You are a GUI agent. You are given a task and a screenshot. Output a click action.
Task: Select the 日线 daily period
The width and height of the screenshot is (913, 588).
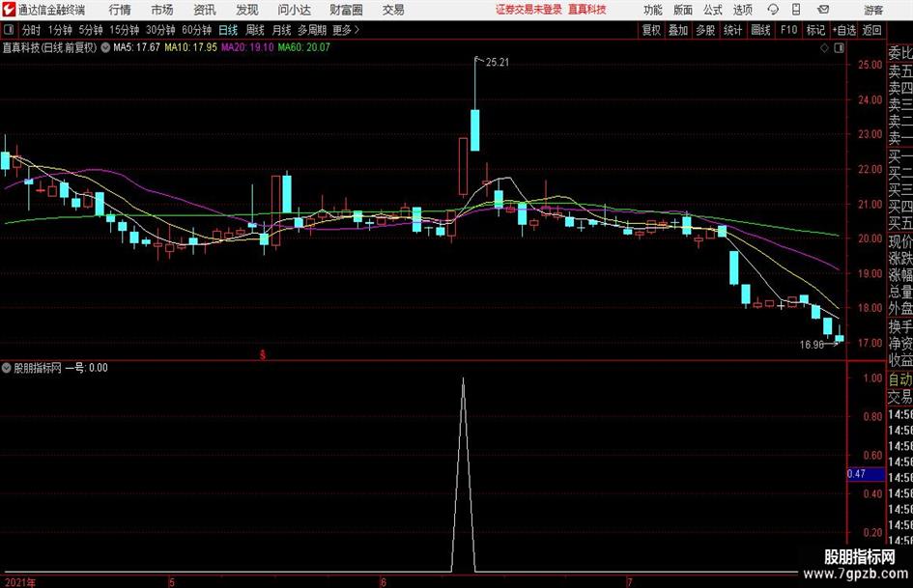(x=228, y=30)
